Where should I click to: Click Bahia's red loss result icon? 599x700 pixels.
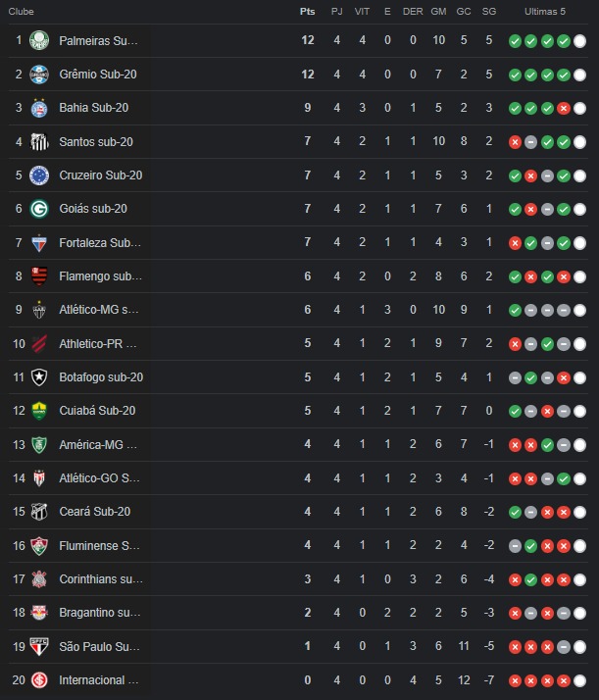[x=564, y=109]
